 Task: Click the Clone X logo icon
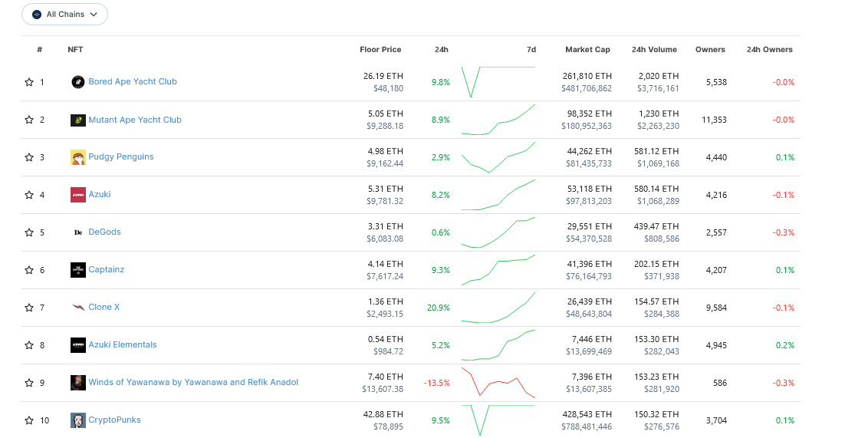click(x=78, y=308)
